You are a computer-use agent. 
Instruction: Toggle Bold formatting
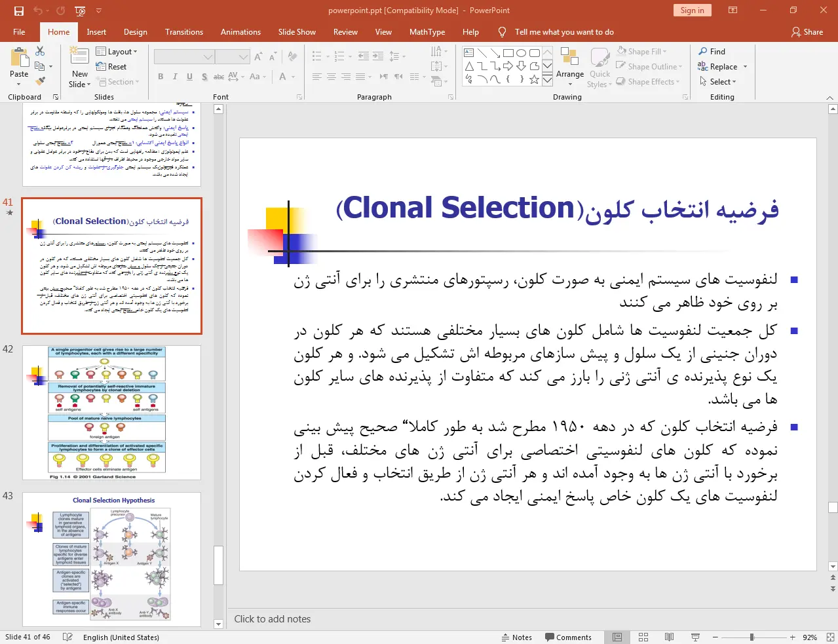[161, 77]
